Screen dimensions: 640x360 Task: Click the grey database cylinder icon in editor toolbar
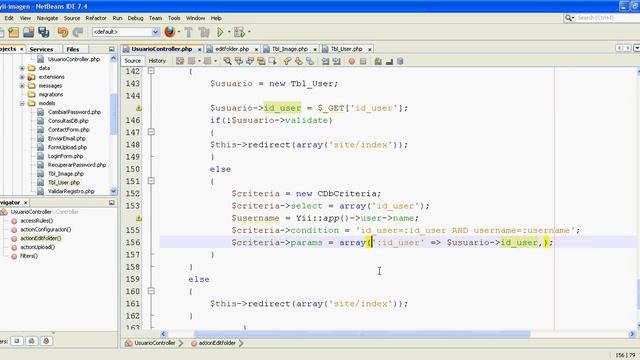[x=400, y=61]
